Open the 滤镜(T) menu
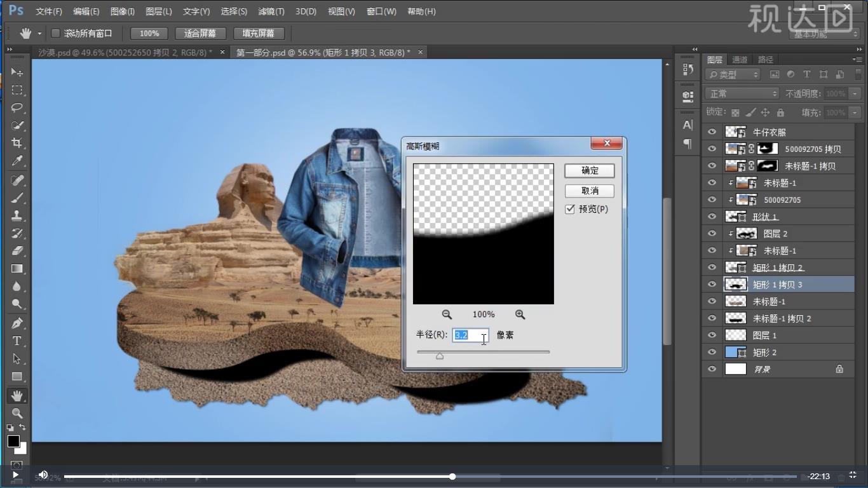The image size is (868, 488). click(x=271, y=11)
